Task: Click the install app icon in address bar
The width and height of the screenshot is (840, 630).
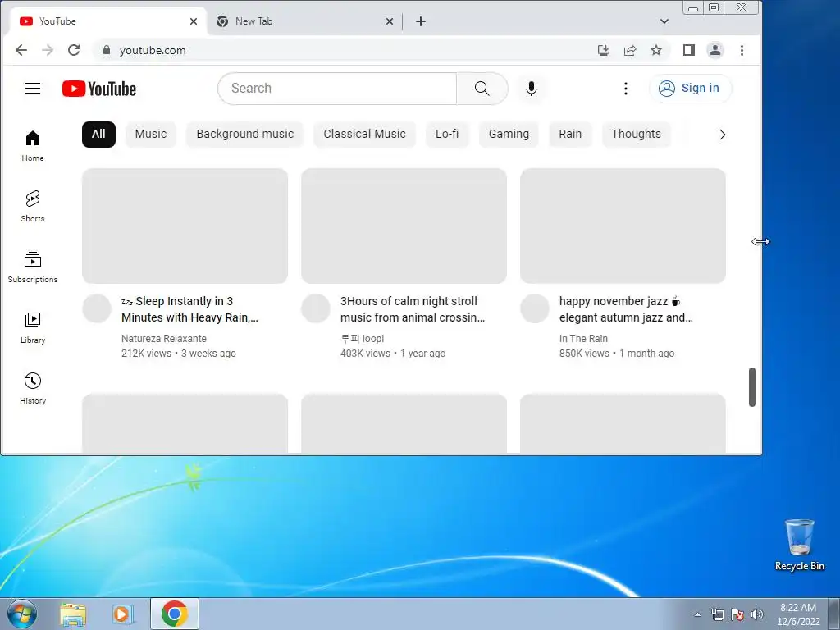Action: pos(604,50)
